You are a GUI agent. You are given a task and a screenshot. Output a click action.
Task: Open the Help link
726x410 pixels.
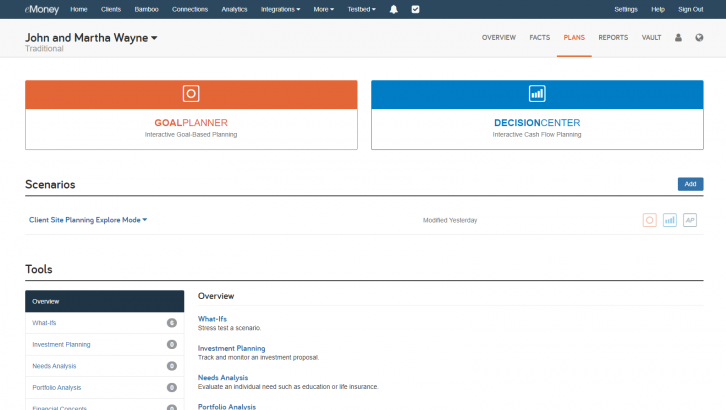pos(658,9)
